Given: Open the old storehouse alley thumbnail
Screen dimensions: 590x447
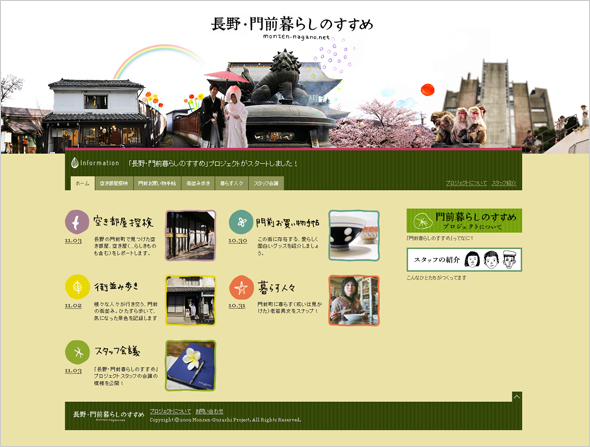Looking at the screenshot, I should pyautogui.click(x=190, y=236).
